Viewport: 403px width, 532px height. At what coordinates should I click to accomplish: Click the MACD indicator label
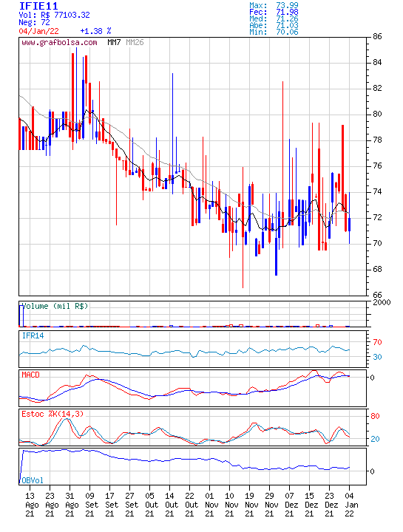[30, 375]
